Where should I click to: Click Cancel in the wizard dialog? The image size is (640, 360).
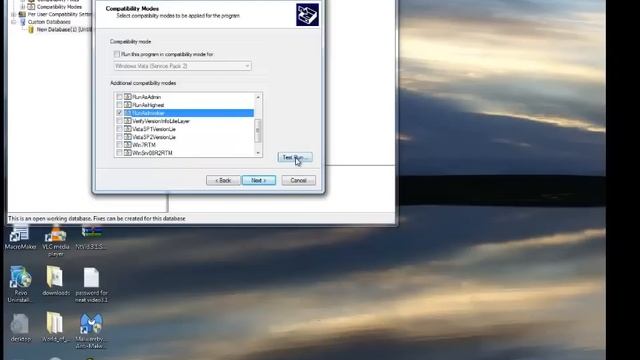298,180
